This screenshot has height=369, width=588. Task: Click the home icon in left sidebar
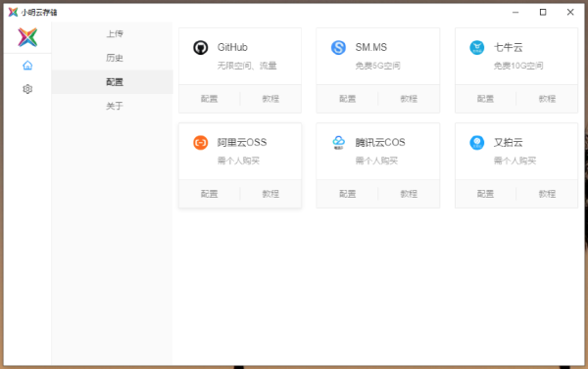pos(27,66)
